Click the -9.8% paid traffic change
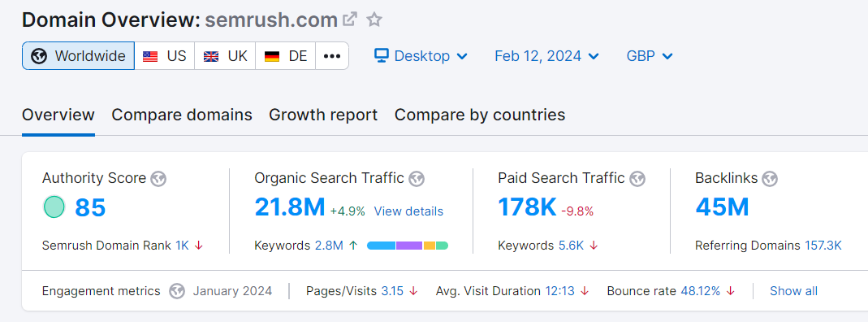Viewport: 868px width, 322px height. (577, 211)
